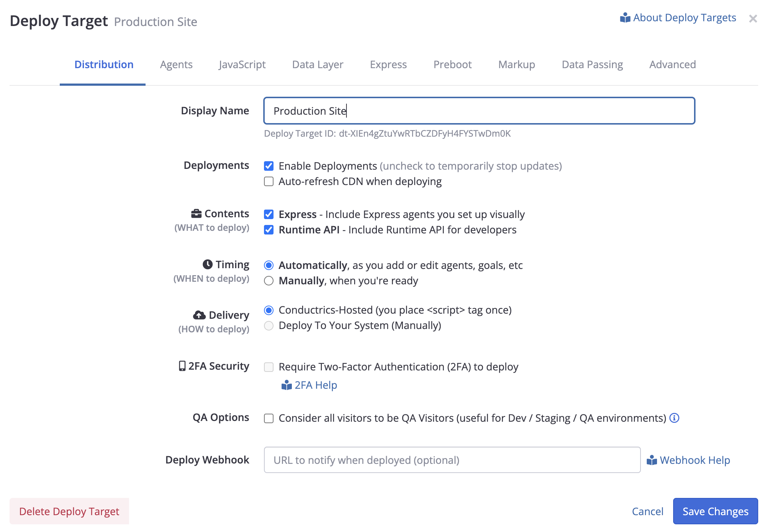Click the Webhook Help book icon
The image size is (767, 532).
652,460
